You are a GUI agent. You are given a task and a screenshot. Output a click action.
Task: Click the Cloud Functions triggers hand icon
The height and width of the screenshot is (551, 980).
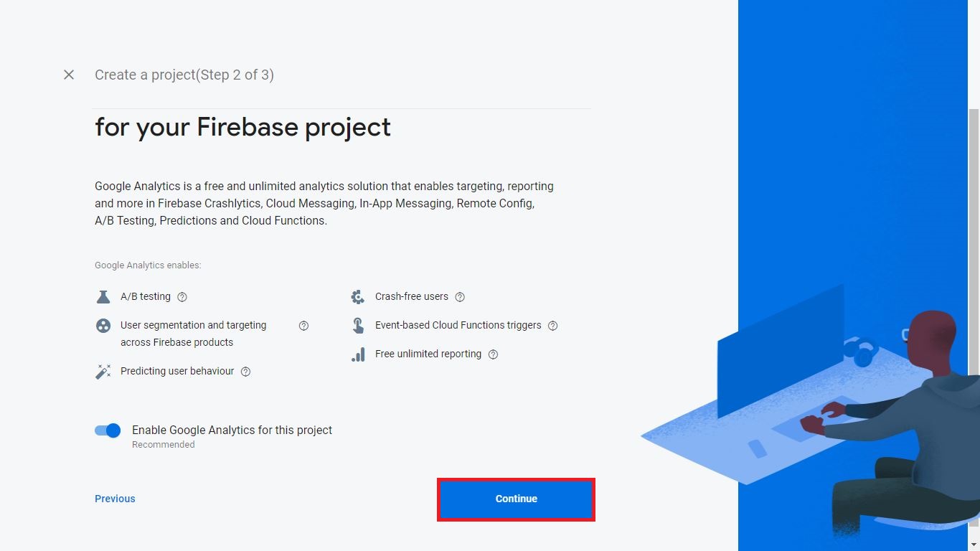357,325
